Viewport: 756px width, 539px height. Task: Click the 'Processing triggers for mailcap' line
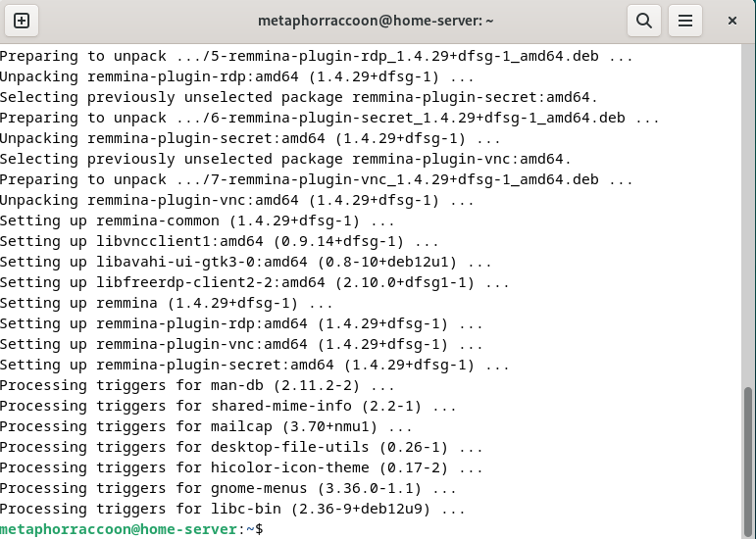[x=206, y=426]
